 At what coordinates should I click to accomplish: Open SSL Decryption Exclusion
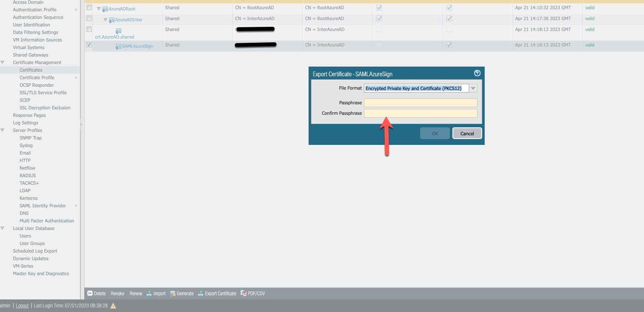click(x=45, y=108)
